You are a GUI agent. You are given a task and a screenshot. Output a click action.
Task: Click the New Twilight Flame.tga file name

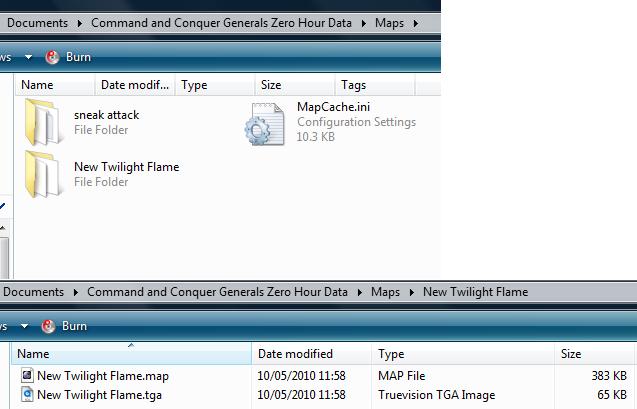99,395
